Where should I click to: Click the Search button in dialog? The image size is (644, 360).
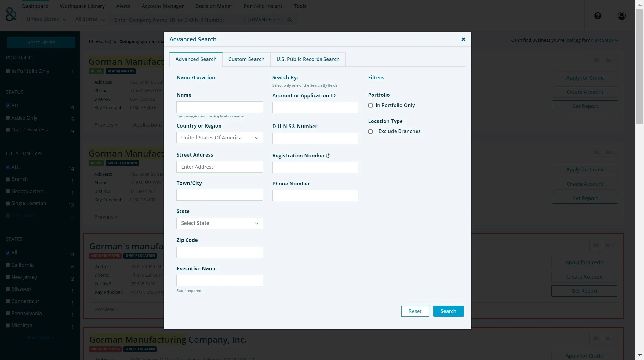pyautogui.click(x=448, y=311)
